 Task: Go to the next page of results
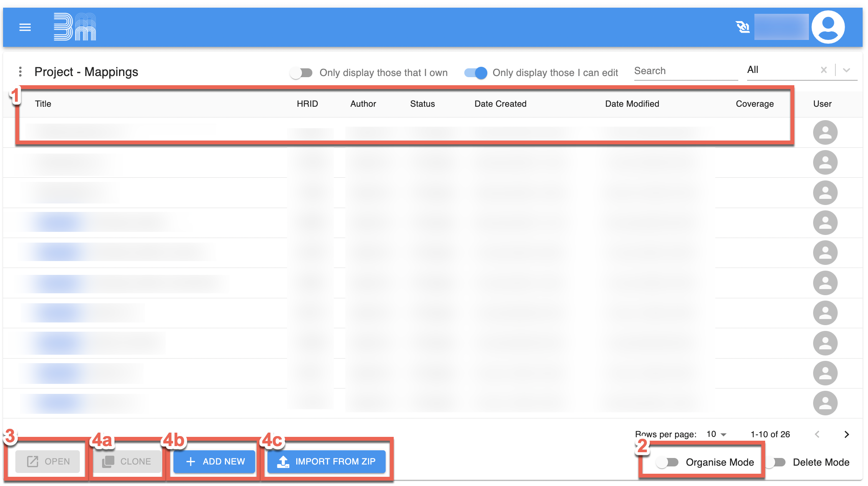847,434
